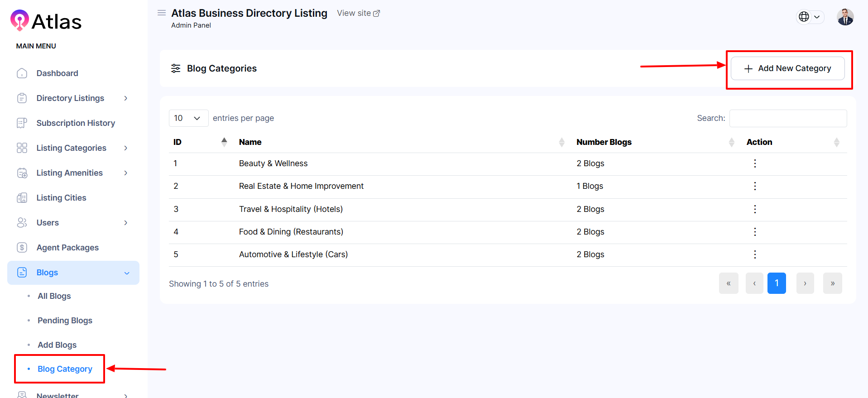This screenshot has width=868, height=398.
Task: Open Dashboard from the main menu
Action: pyautogui.click(x=57, y=73)
